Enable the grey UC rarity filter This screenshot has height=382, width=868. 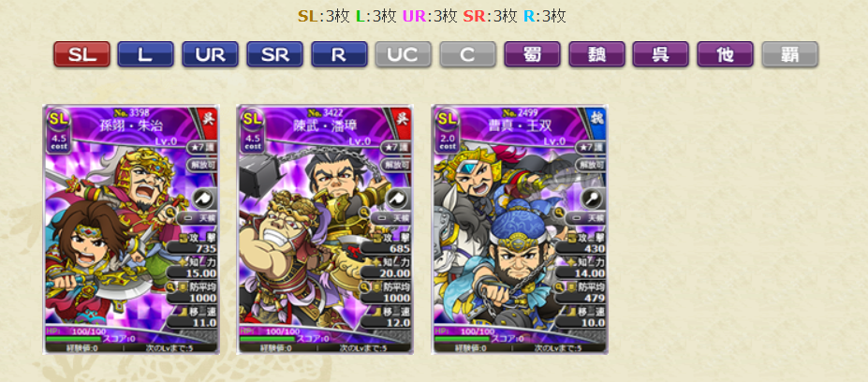pos(403,54)
